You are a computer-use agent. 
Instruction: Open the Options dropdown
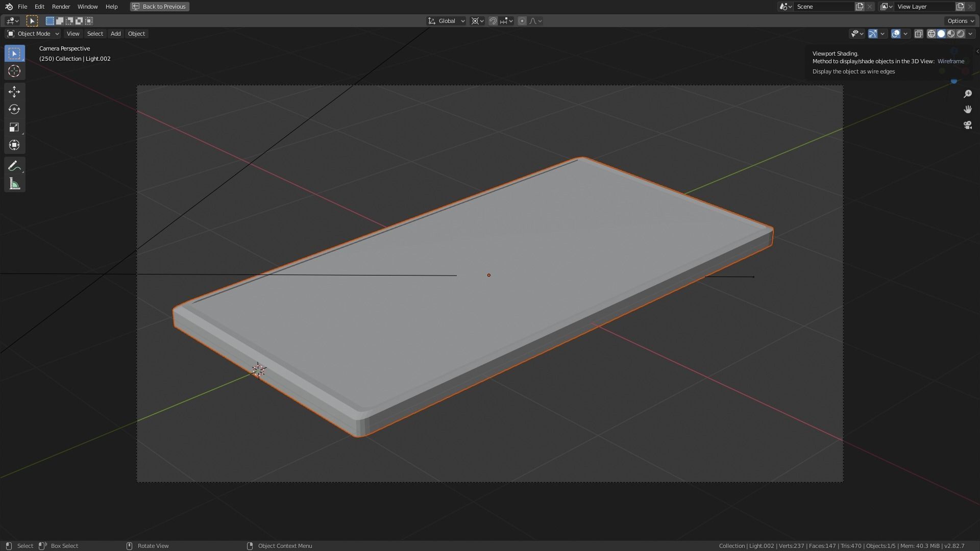coord(960,21)
